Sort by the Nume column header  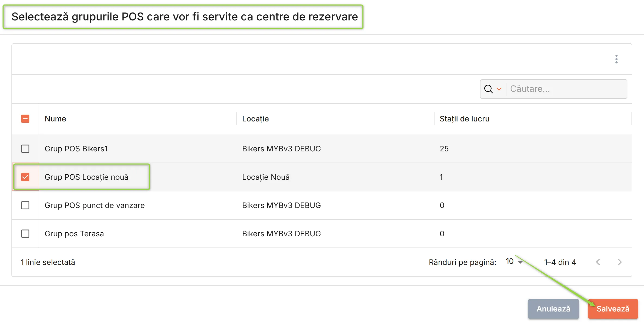(56, 119)
